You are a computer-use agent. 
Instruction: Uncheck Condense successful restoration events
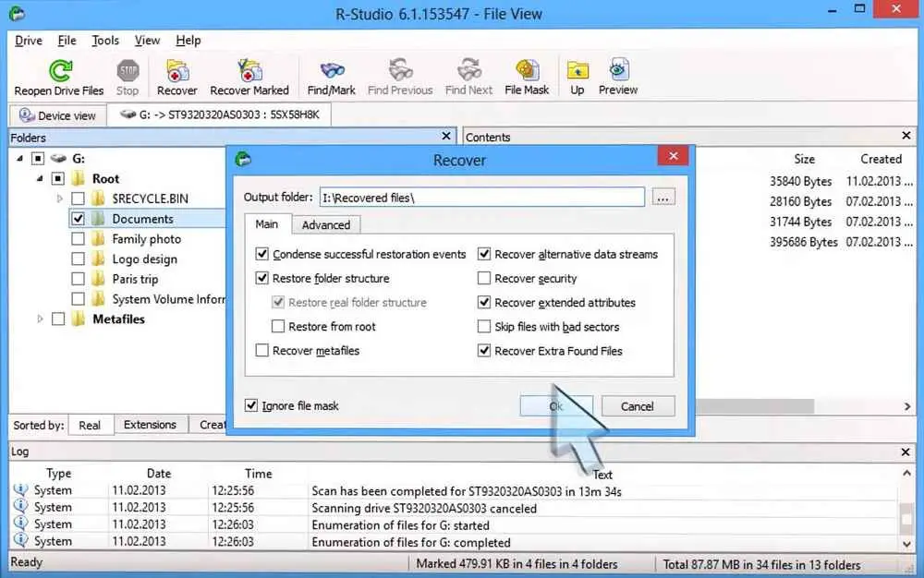262,254
